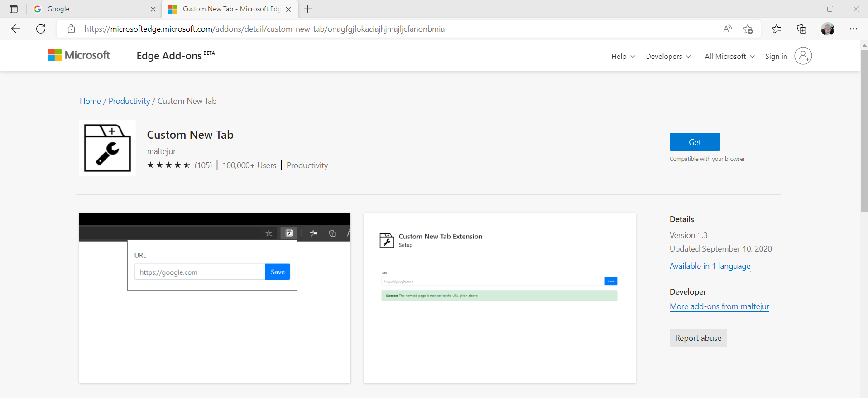Click the address bar URL
Viewport: 868px width, 398px height.
[264, 29]
